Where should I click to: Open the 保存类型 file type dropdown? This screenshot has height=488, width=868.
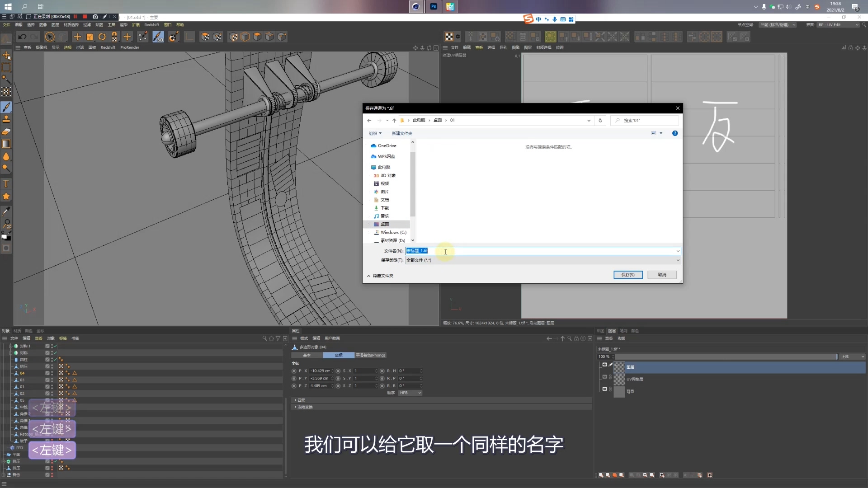pos(542,260)
